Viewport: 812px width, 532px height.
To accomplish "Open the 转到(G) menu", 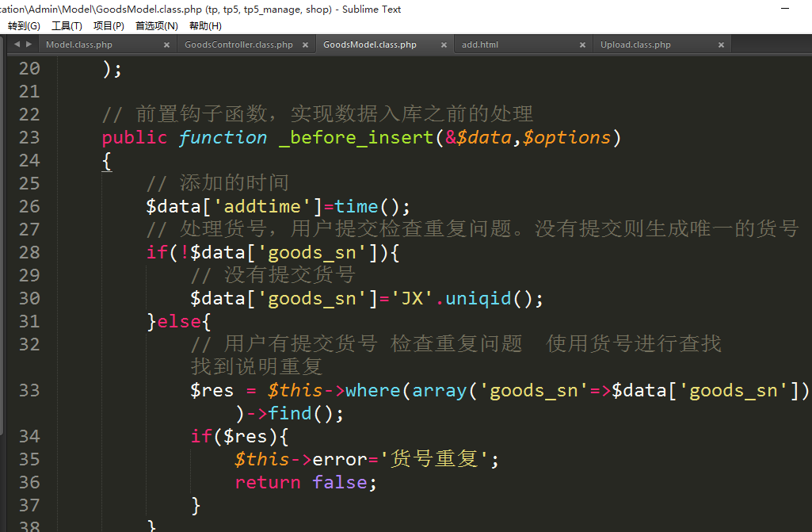I will coord(24,26).
